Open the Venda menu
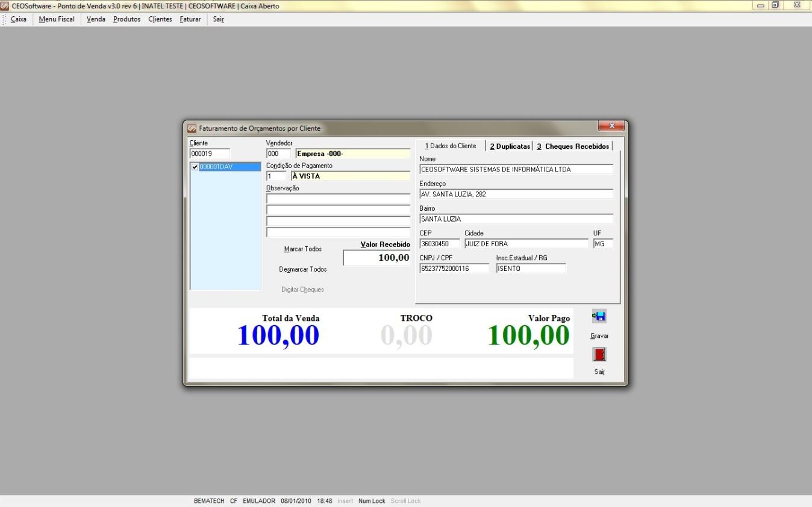Image resolution: width=812 pixels, height=507 pixels. [x=96, y=19]
